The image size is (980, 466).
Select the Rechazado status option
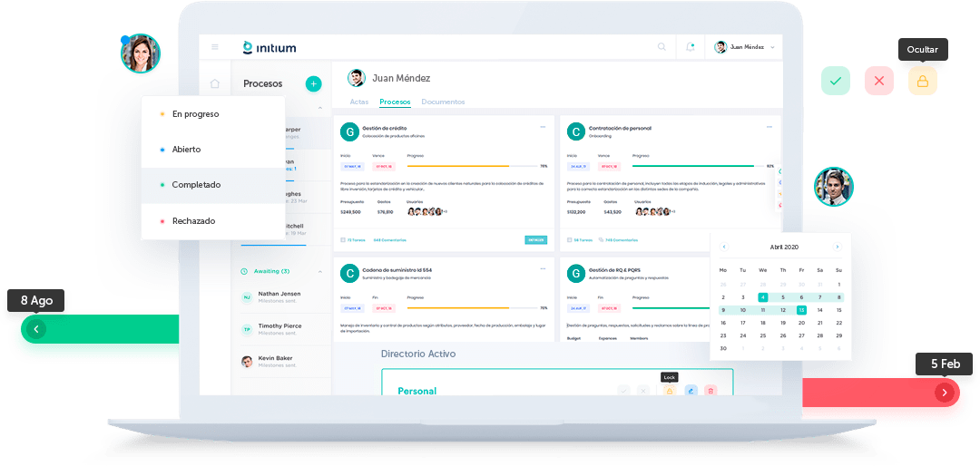click(x=193, y=221)
